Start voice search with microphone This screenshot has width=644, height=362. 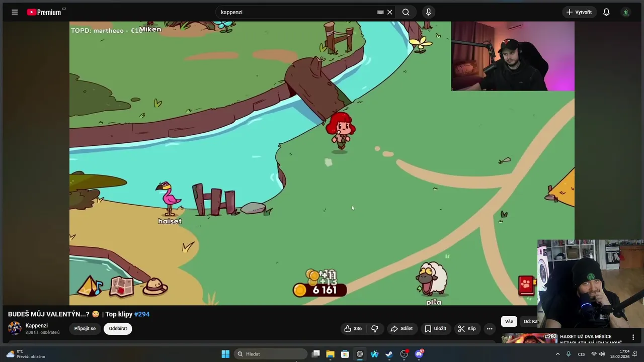click(428, 12)
